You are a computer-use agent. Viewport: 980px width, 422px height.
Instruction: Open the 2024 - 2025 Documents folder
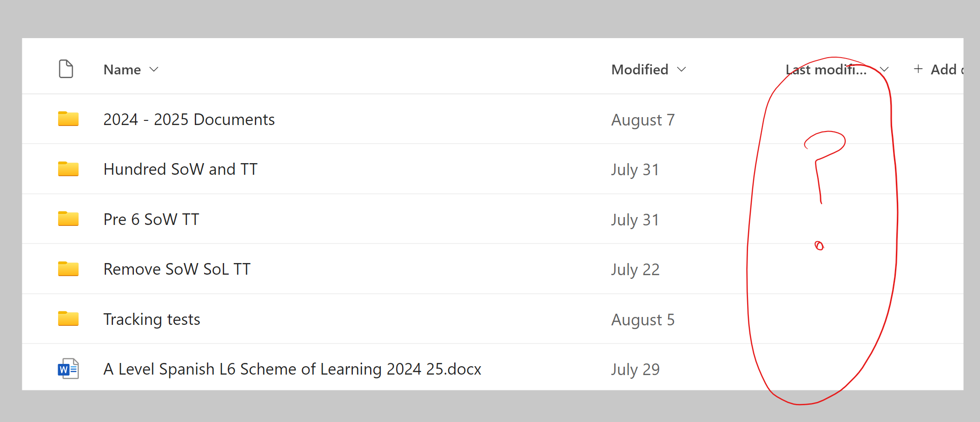point(189,119)
